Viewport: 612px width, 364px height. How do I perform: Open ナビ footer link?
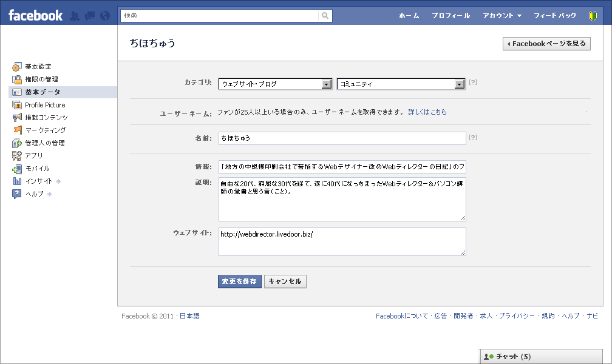[592, 316]
